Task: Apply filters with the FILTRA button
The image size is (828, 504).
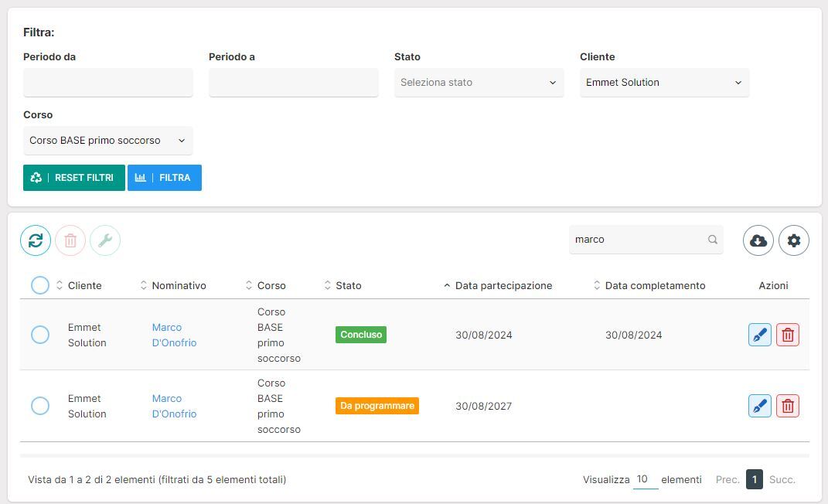Action: pos(165,178)
